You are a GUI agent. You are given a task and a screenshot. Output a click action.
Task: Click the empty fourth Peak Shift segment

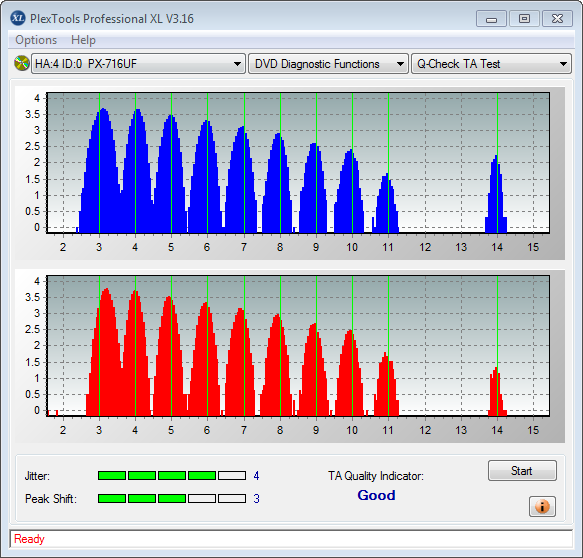click(202, 499)
